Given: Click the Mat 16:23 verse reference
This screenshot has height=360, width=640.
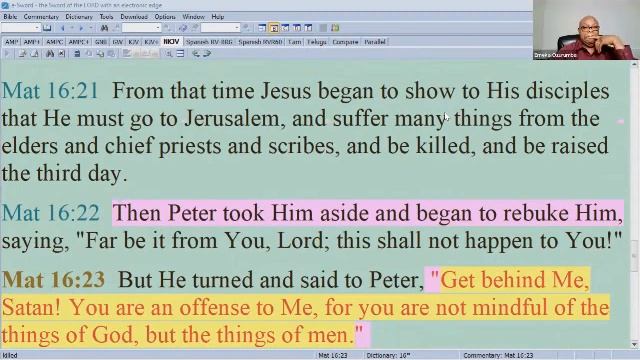Looking at the screenshot, I should point(53,280).
